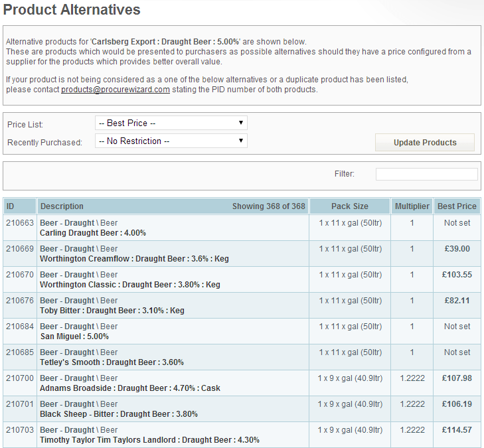The height and width of the screenshot is (448, 484).
Task: Click pack size of Timothy Taylor row
Action: coord(351,430)
